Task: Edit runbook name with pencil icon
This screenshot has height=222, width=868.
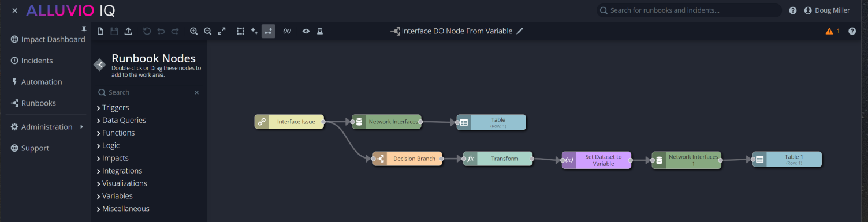Action: [x=520, y=31]
